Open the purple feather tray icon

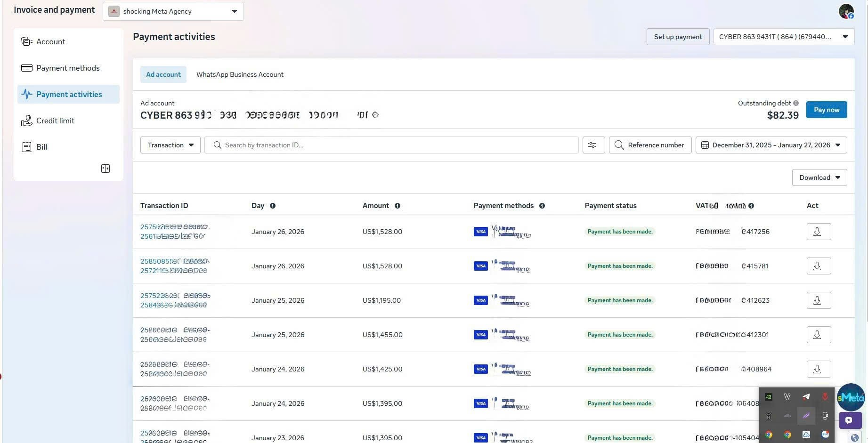pyautogui.click(x=806, y=416)
